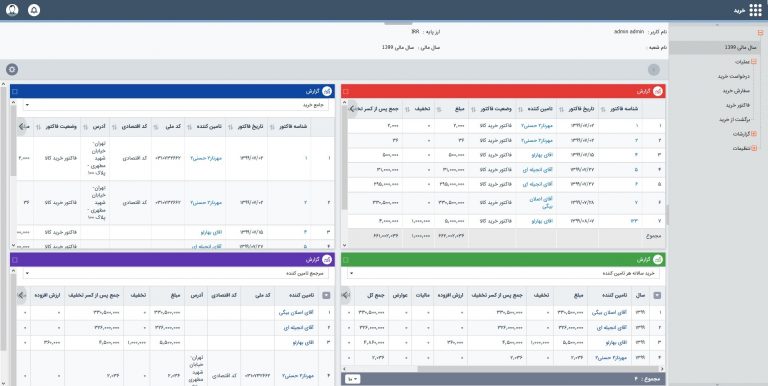Image resolution: width=768 pixels, height=386 pixels.
Task: Sort red panel by مبلغ column
Action: (439, 109)
